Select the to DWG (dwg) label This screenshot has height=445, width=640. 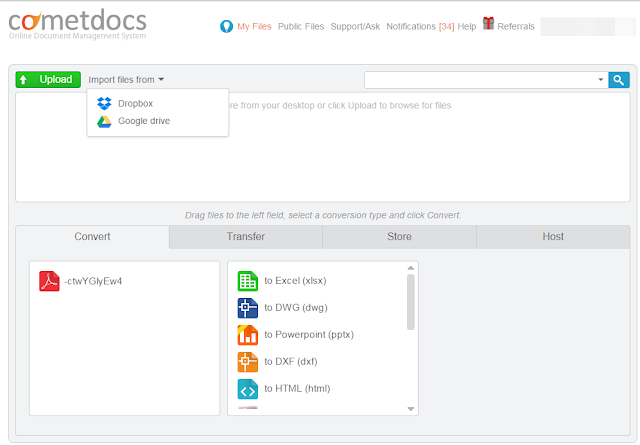296,308
